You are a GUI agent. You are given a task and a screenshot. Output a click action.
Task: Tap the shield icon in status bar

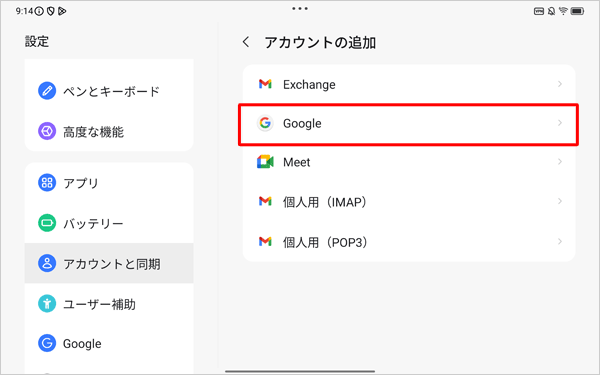click(x=51, y=11)
